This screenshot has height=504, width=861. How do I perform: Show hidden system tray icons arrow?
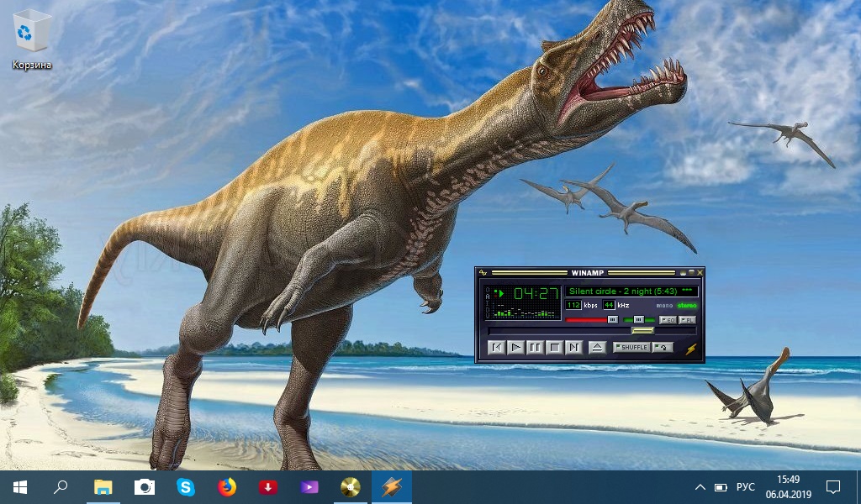tap(700, 487)
